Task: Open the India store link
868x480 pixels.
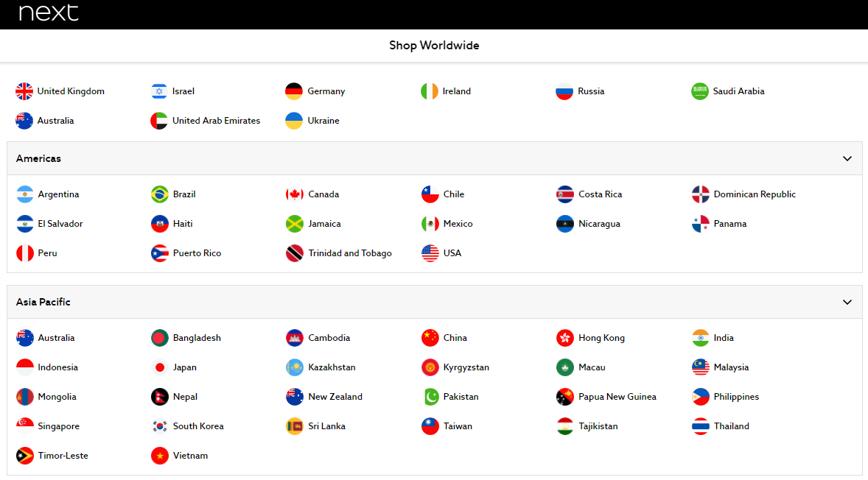Action: pos(713,337)
